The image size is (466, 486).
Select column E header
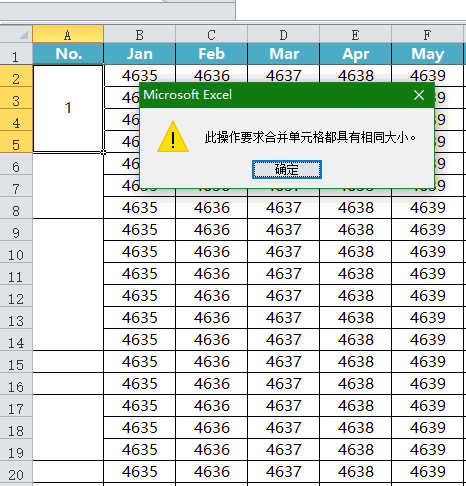coord(356,34)
